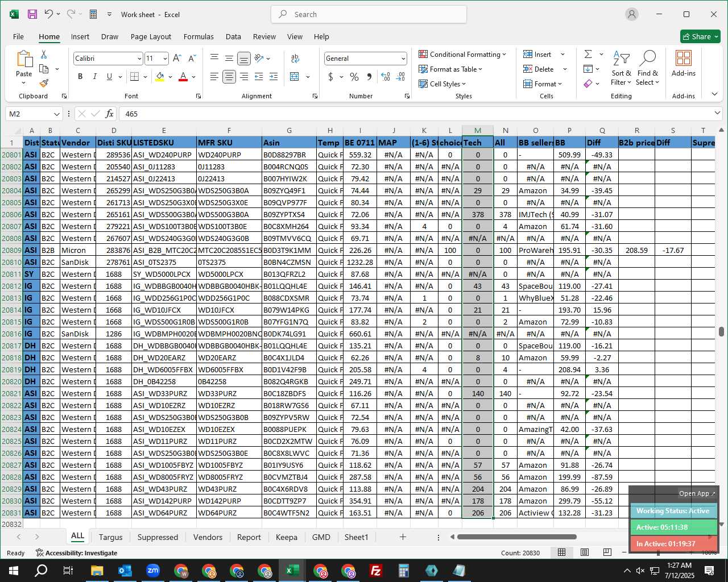
Task: Click the Paste button
Action: (24, 68)
